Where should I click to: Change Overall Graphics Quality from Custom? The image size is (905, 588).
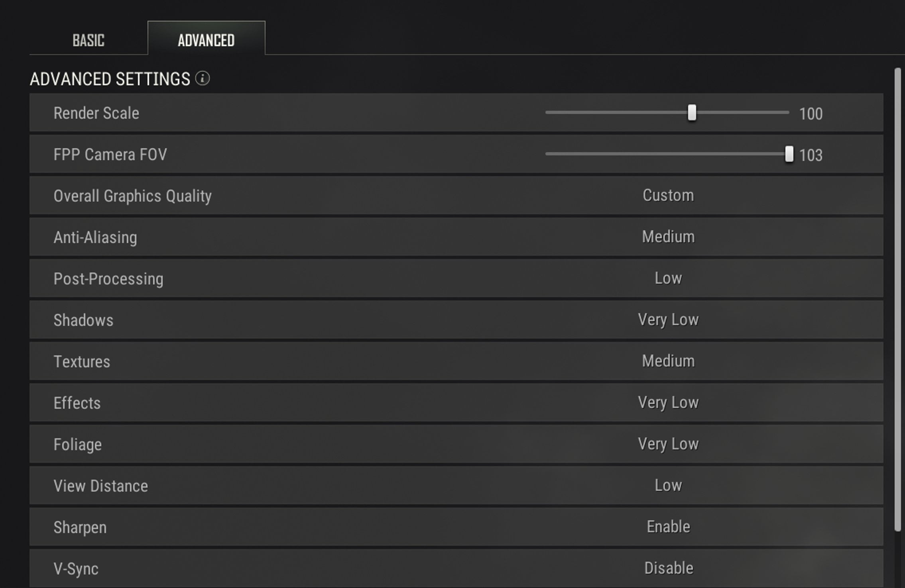coord(667,195)
